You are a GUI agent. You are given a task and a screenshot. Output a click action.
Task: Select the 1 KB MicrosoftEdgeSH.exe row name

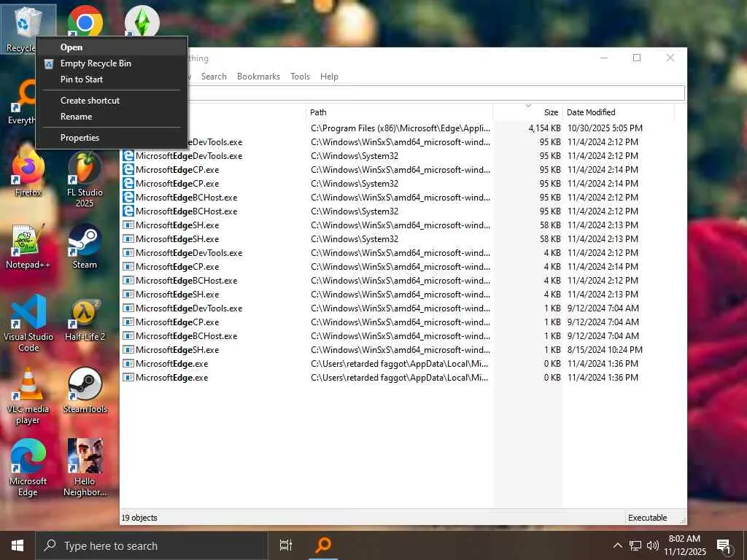[177, 350]
